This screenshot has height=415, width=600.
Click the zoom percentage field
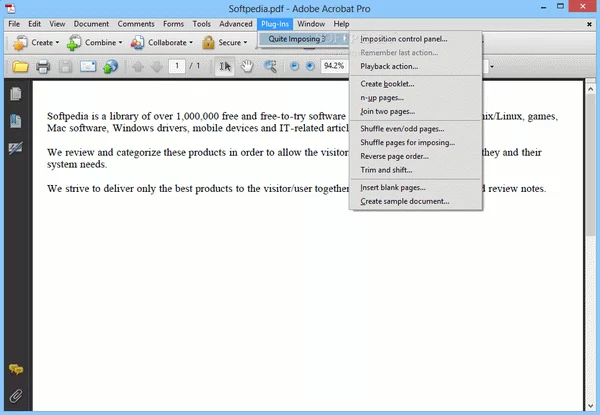[333, 67]
